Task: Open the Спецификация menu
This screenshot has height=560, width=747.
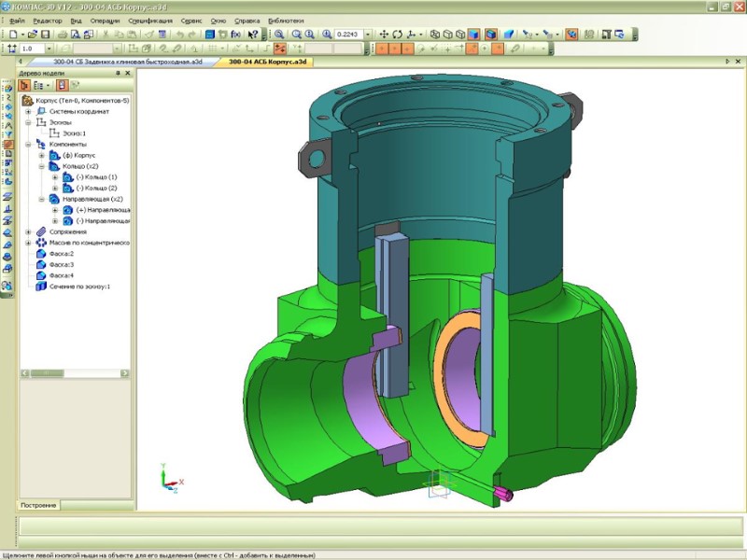Action: click(x=150, y=21)
